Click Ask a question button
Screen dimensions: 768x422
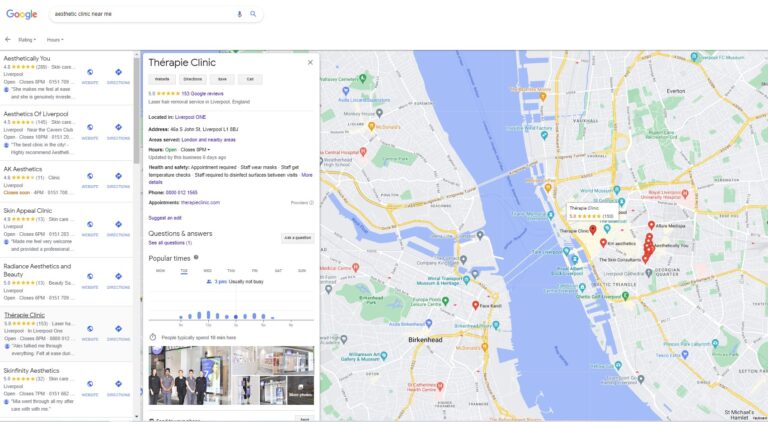297,238
